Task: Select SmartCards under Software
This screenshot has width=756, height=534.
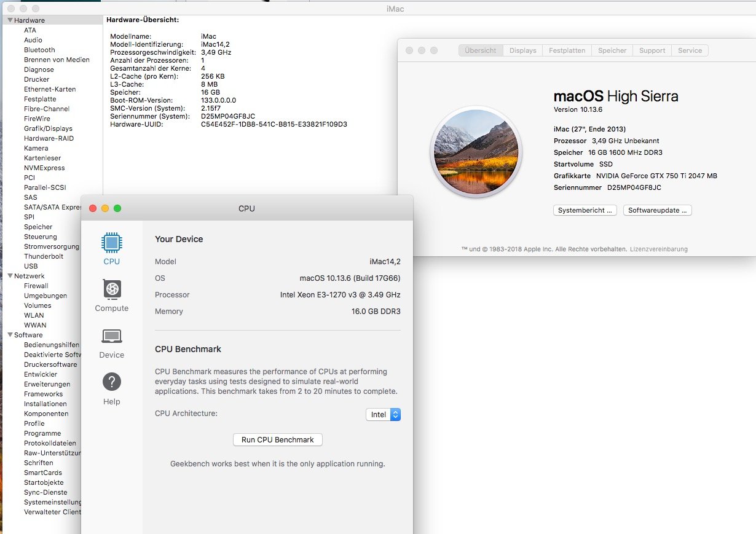Action: click(x=43, y=473)
